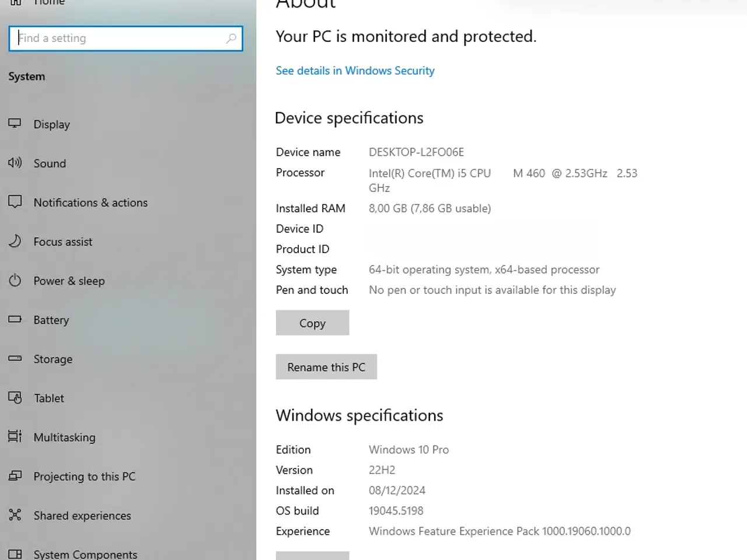Click the Rename this PC button
747x560 pixels.
[326, 367]
